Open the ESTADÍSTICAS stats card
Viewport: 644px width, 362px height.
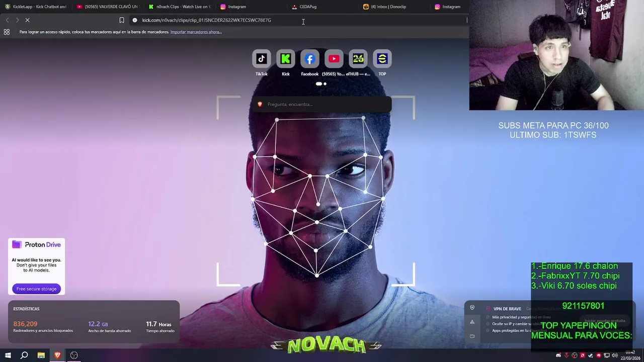pyautogui.click(x=94, y=322)
